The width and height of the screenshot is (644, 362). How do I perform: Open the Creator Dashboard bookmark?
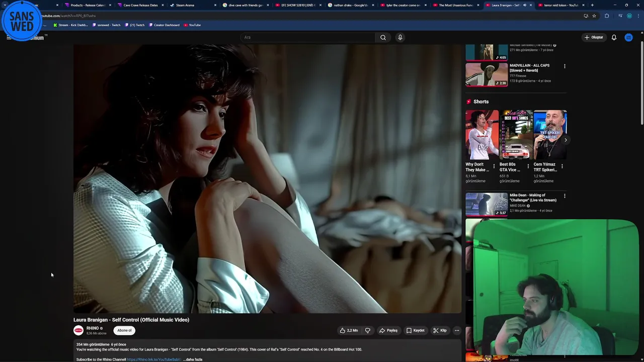[x=164, y=25]
